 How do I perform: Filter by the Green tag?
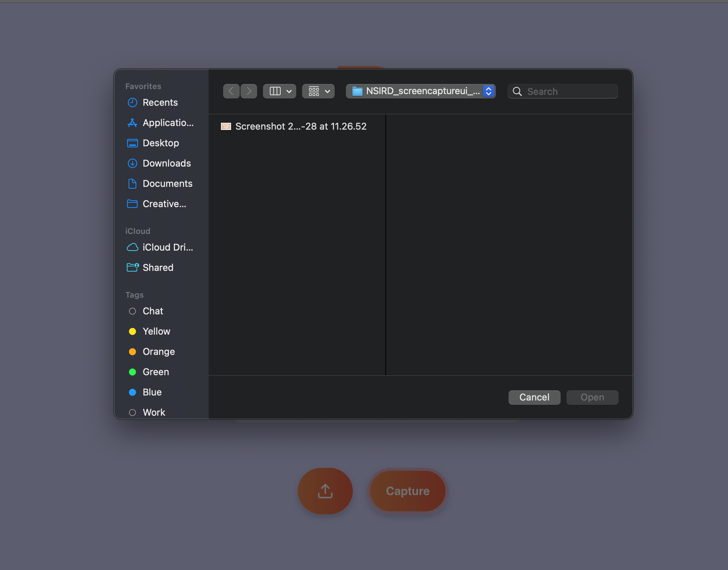click(155, 372)
